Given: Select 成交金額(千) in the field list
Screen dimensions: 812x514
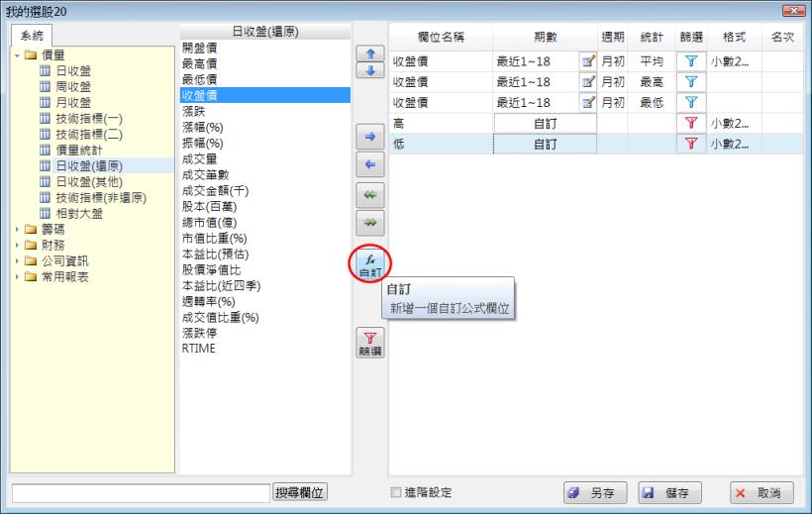Looking at the screenshot, I should [x=216, y=191].
